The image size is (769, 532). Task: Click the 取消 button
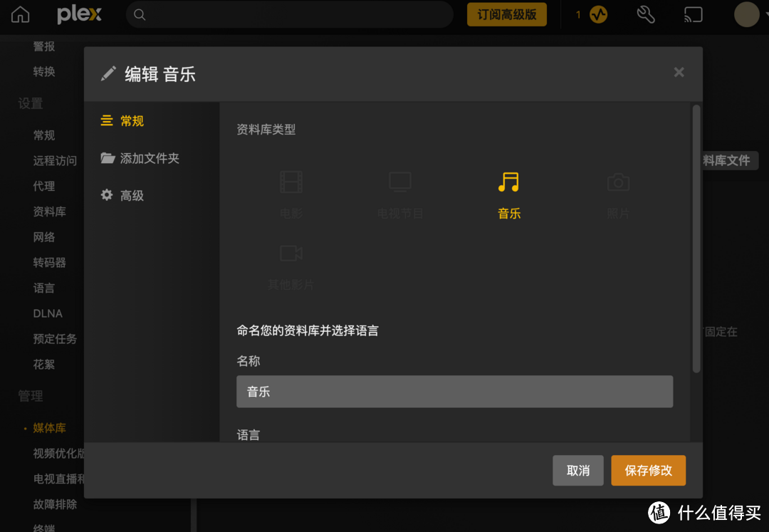pyautogui.click(x=577, y=470)
